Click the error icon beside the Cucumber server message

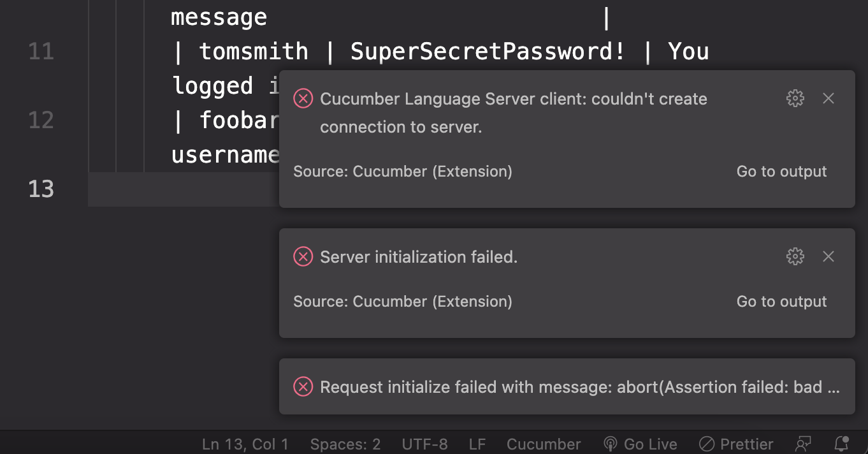click(x=303, y=98)
